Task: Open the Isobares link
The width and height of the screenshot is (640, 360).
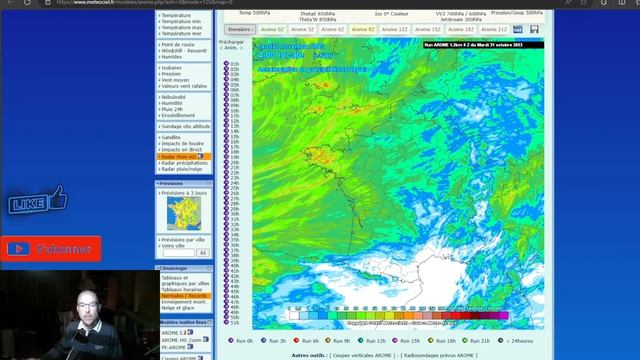Action: click(171, 68)
